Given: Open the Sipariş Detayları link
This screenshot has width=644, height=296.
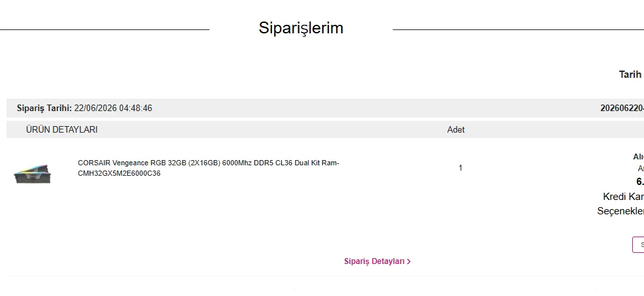Looking at the screenshot, I should coord(377,261).
